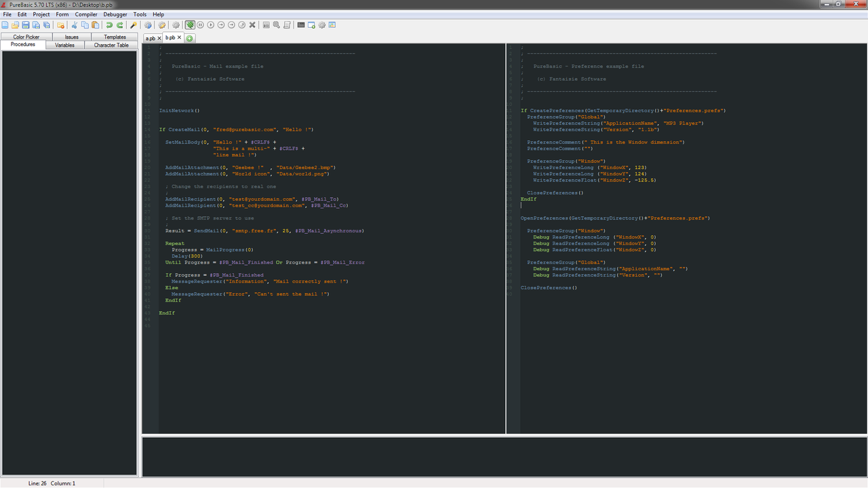Click the dark terminal window icon
The height and width of the screenshot is (488, 868).
point(301,25)
